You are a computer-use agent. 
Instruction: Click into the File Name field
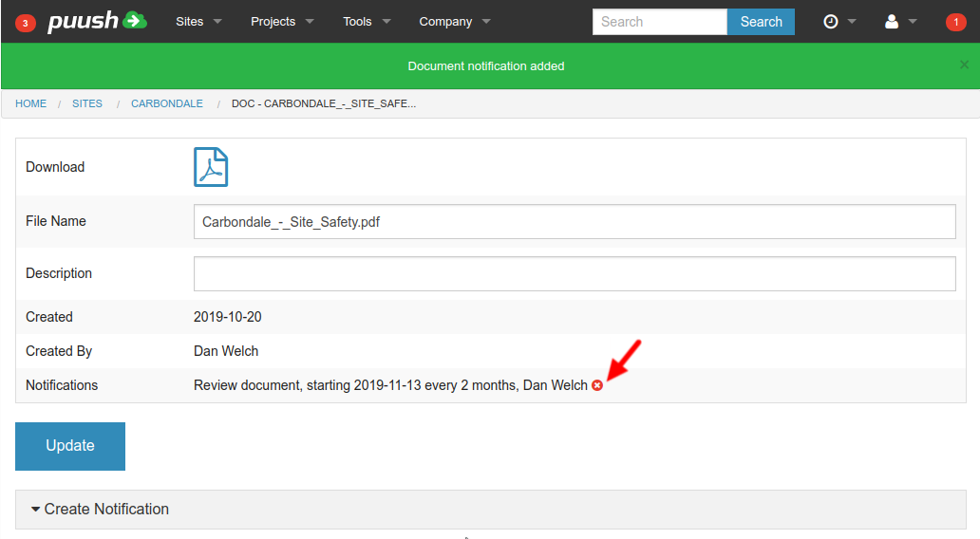point(574,222)
